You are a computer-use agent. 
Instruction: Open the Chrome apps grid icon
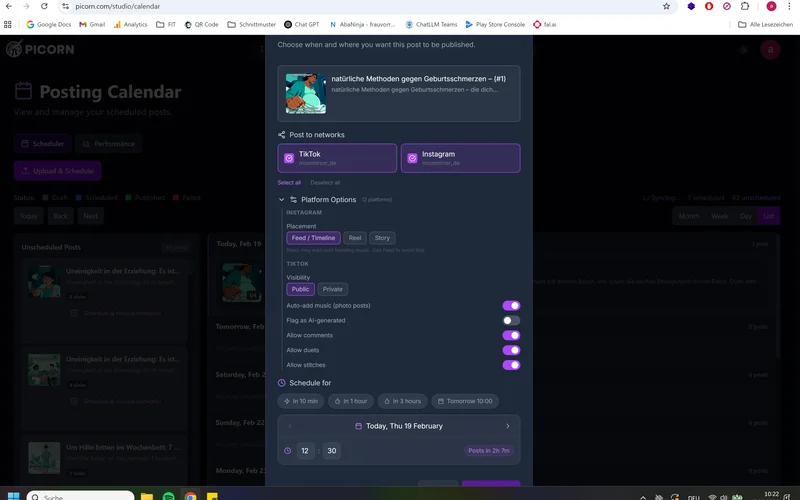click(9, 24)
